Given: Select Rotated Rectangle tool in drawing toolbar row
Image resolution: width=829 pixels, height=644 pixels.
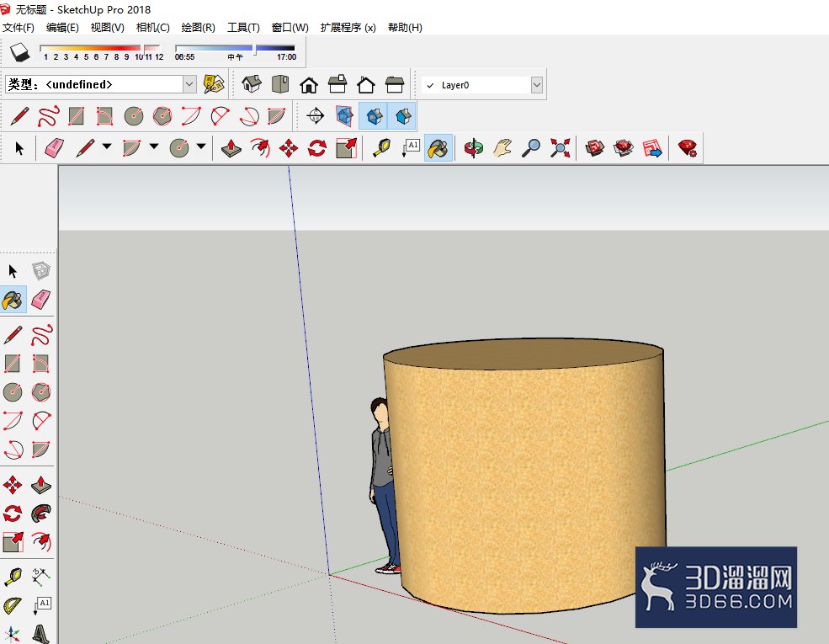Looking at the screenshot, I should coord(104,116).
